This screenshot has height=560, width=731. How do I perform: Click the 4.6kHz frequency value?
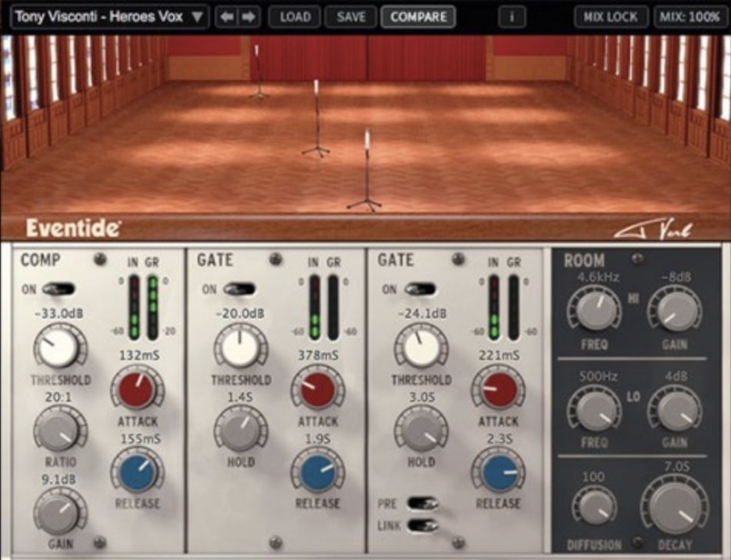click(599, 277)
